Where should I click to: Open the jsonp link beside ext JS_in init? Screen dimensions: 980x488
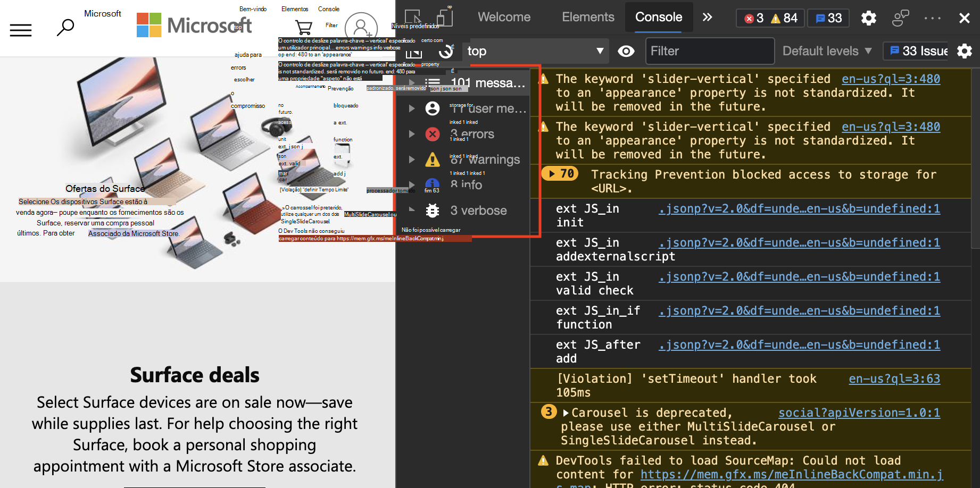[799, 209]
